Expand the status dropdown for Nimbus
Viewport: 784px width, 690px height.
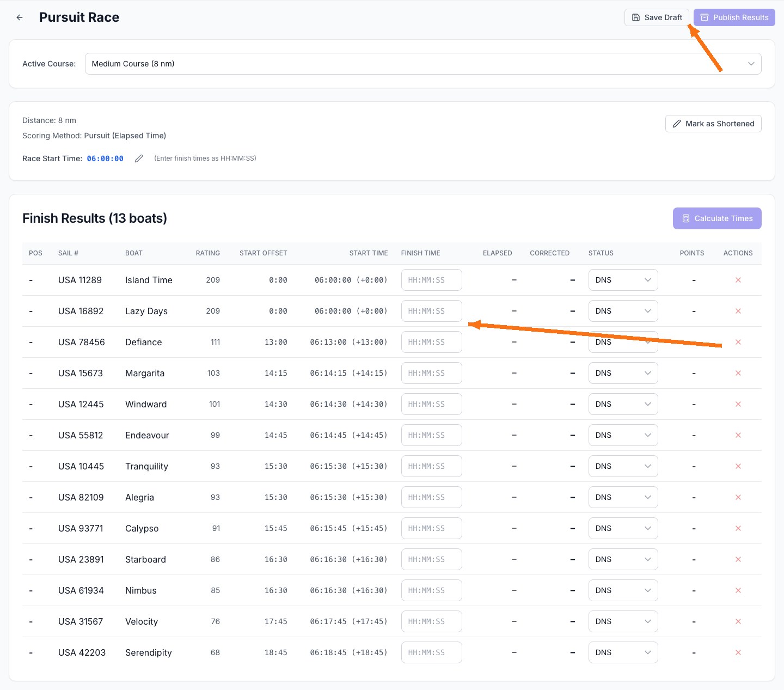tap(623, 590)
